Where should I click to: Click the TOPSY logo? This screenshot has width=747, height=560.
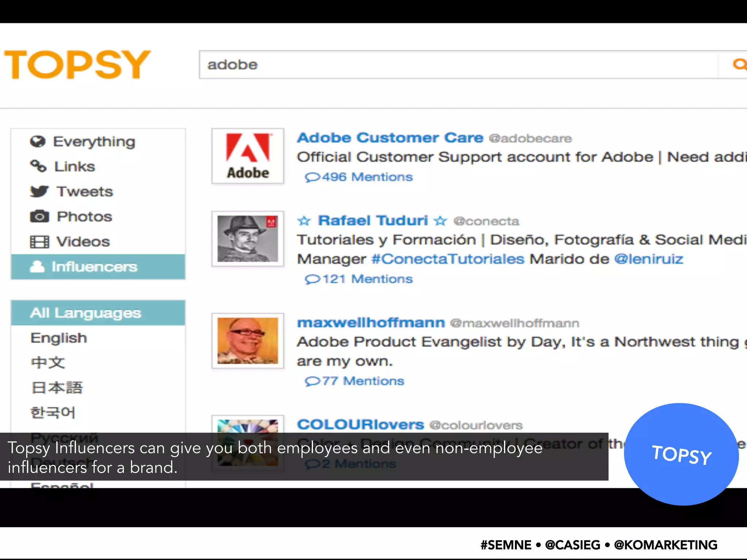point(77,65)
